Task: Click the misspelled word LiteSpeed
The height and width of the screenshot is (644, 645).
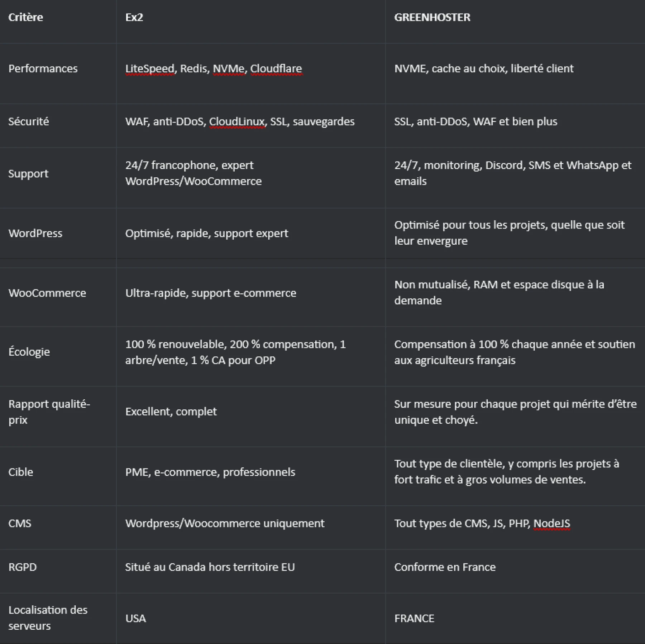Action: pos(150,68)
